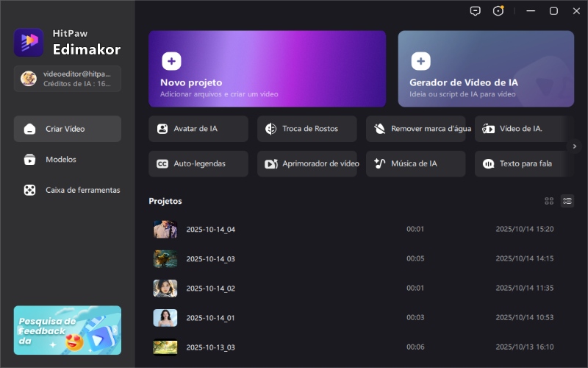This screenshot has width=588, height=368.
Task: Click the Avatar de IA icon
Action: pyautogui.click(x=162, y=129)
